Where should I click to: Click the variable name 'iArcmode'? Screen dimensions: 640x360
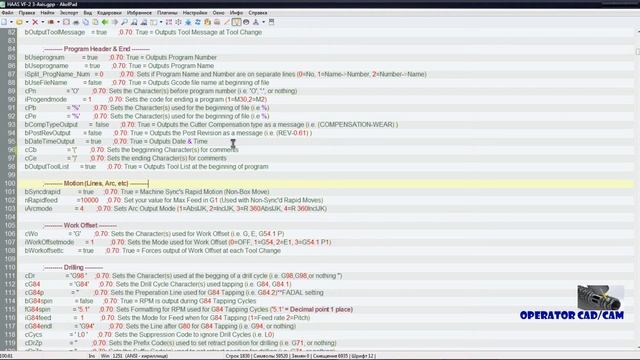38,209
